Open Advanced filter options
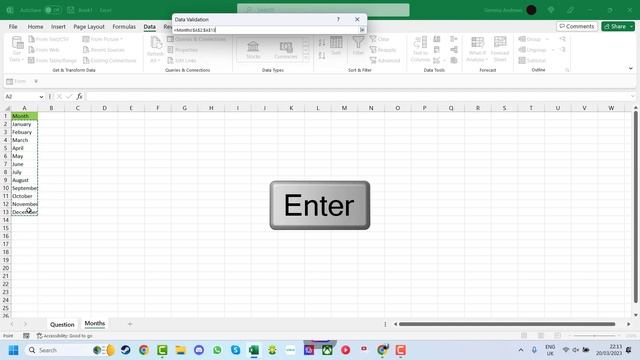The width and height of the screenshot is (640, 360). point(385,60)
